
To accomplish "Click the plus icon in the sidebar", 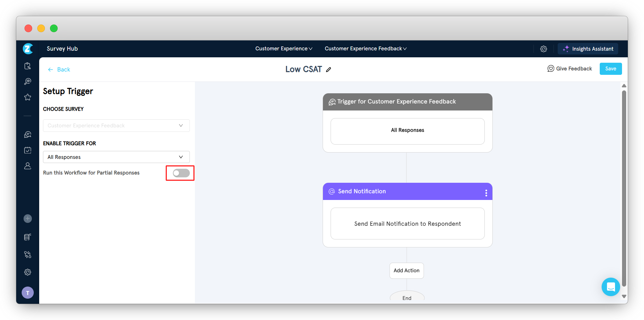I will [28, 218].
